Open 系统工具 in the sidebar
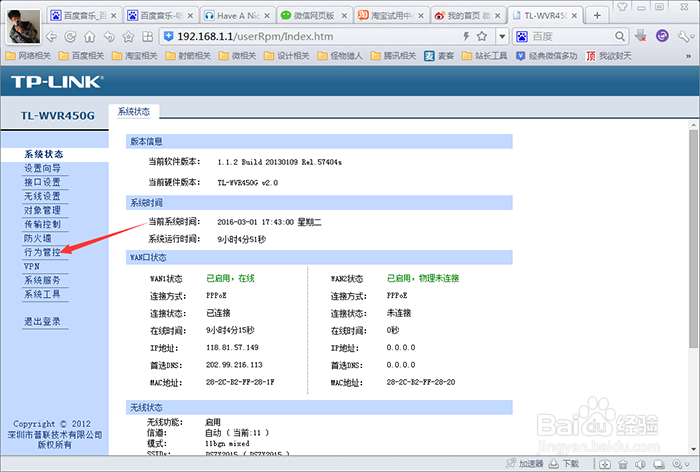The height and width of the screenshot is (472, 700). 42,294
